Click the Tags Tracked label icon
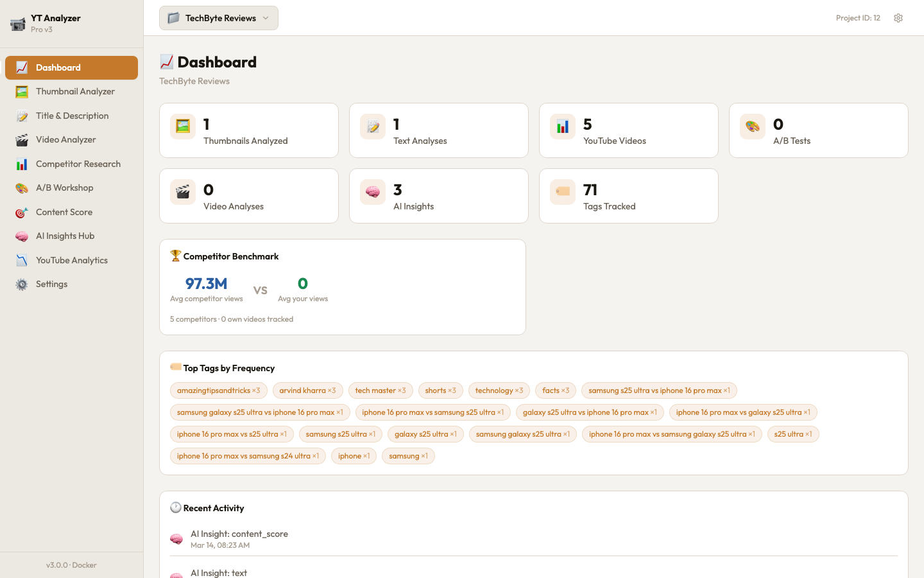The height and width of the screenshot is (578, 924). 563,192
